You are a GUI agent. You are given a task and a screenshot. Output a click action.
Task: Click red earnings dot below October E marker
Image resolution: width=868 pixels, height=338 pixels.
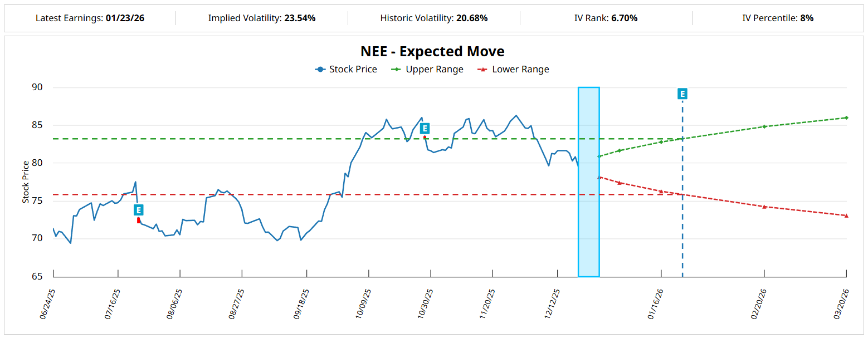coord(425,137)
